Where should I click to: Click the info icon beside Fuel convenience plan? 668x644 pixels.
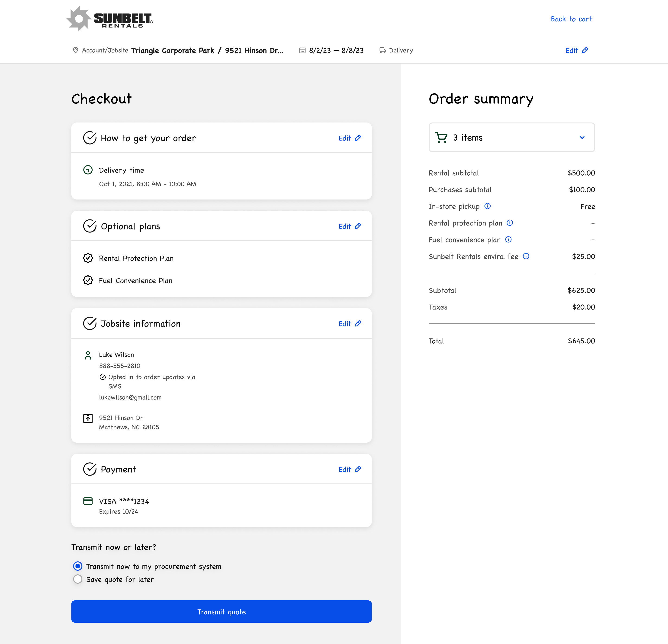click(x=508, y=239)
